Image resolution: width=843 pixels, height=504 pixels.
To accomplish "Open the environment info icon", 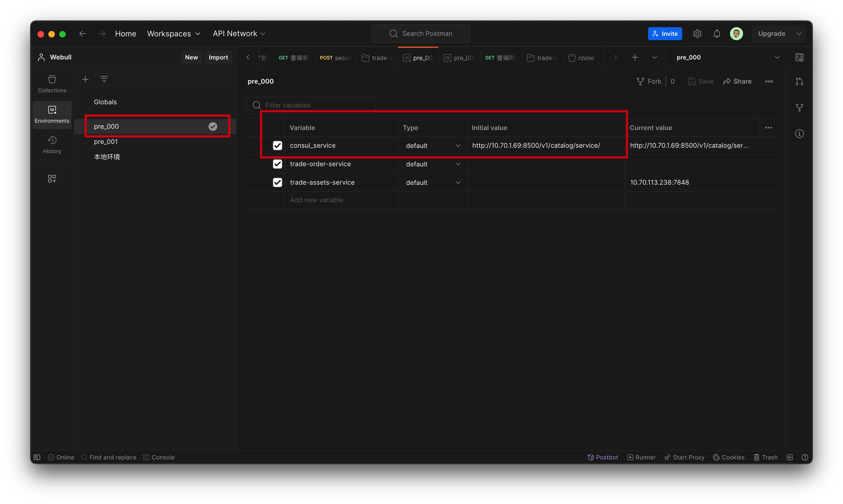I will coord(800,134).
